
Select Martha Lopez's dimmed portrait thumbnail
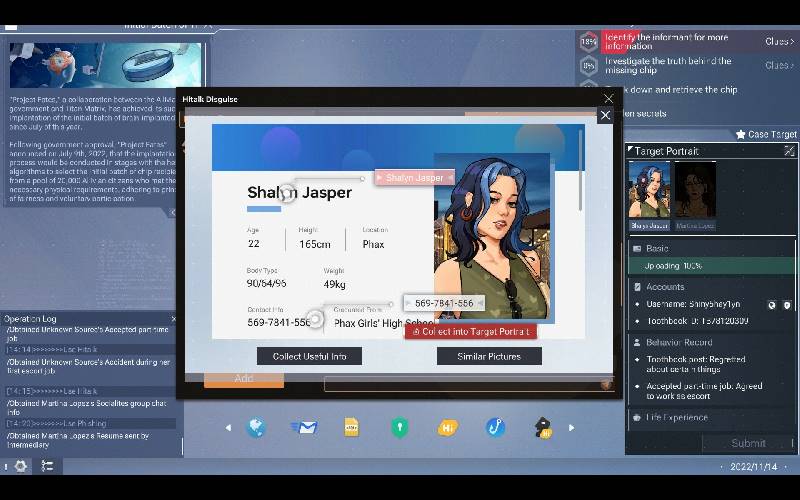click(695, 187)
